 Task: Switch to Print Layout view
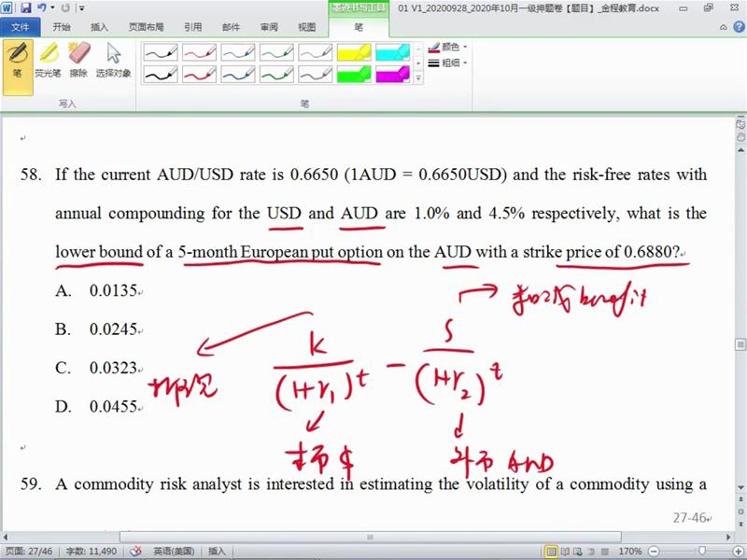[552, 552]
